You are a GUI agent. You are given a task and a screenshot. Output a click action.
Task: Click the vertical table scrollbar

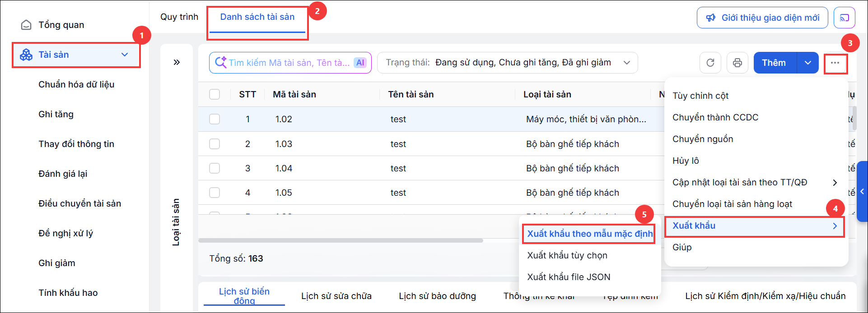[x=854, y=119]
